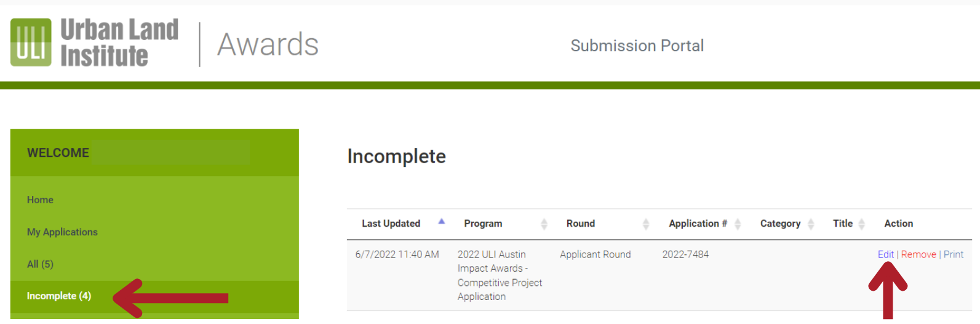Edit application 2022-7484
The height and width of the screenshot is (324, 980).
point(885,254)
